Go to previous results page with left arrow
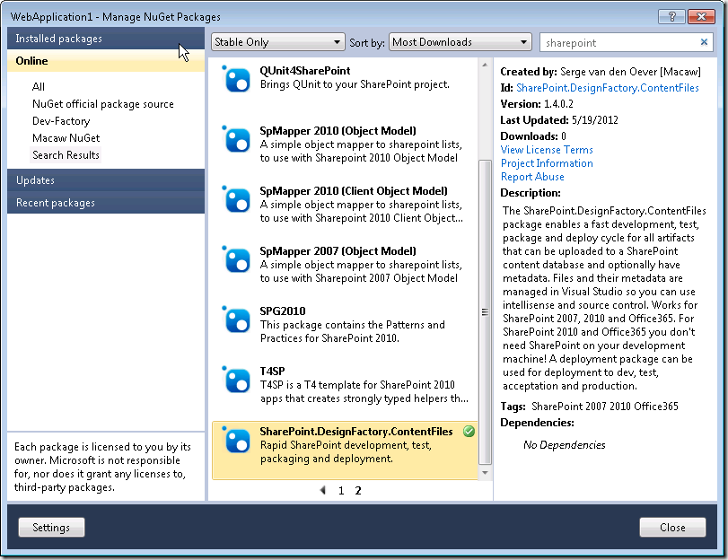The width and height of the screenshot is (728, 560). coord(323,490)
